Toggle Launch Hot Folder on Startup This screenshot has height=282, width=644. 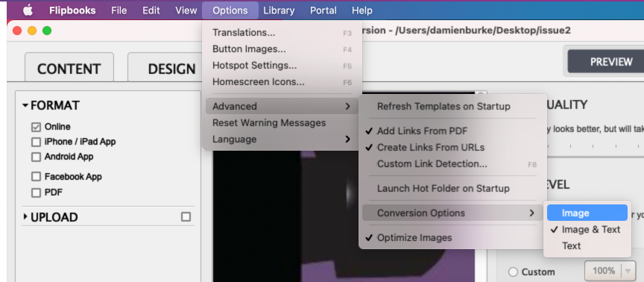452,188
